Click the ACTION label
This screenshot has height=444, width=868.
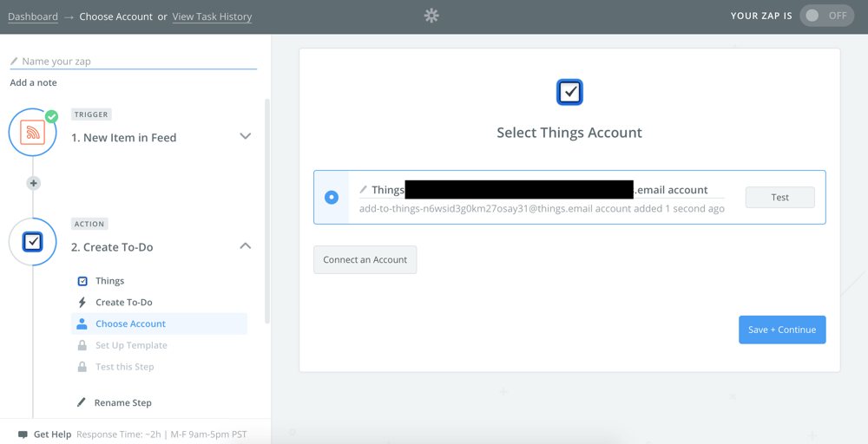click(x=89, y=224)
